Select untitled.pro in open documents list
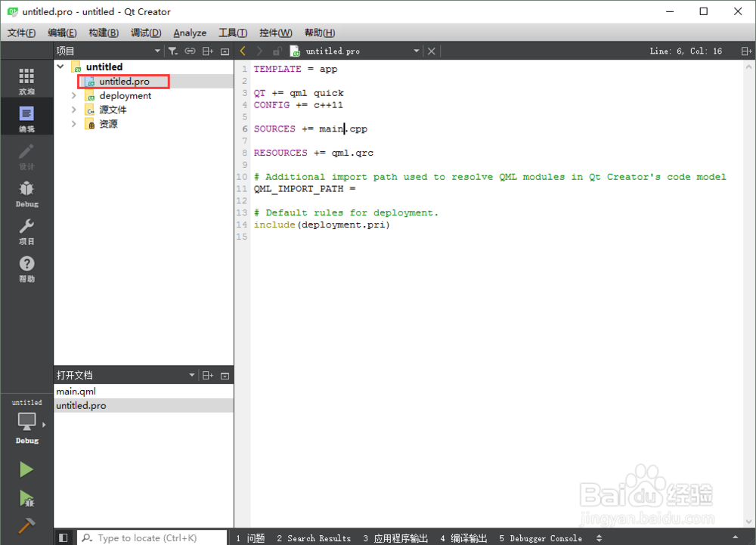This screenshot has width=756, height=545. pos(144,406)
